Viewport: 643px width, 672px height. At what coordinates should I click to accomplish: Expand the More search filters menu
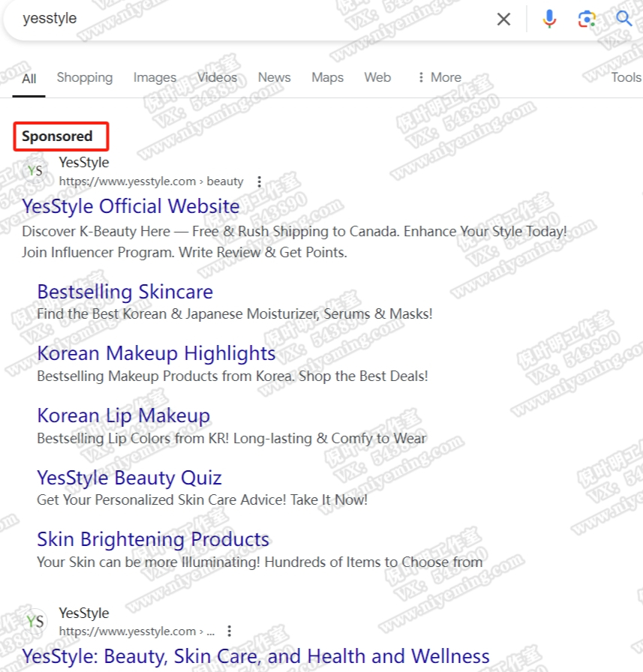coord(440,77)
